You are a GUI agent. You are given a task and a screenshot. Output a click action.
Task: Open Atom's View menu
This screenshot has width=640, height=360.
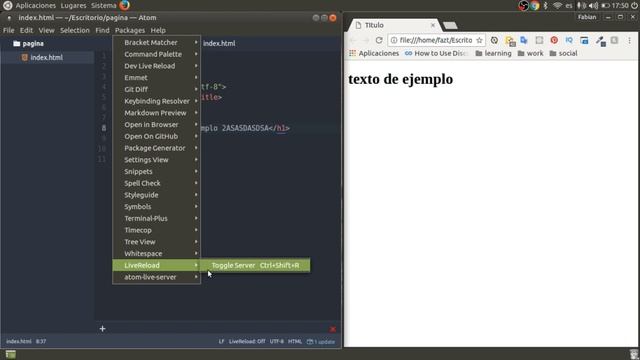[x=47, y=30]
